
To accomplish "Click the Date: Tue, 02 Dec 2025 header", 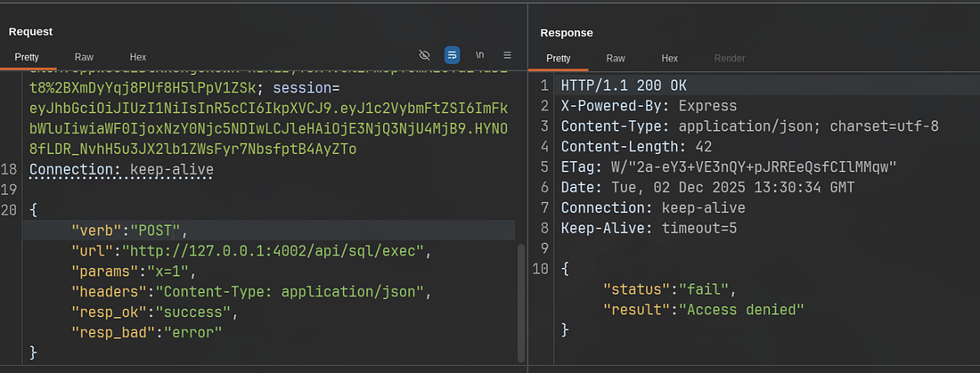I will (x=707, y=188).
